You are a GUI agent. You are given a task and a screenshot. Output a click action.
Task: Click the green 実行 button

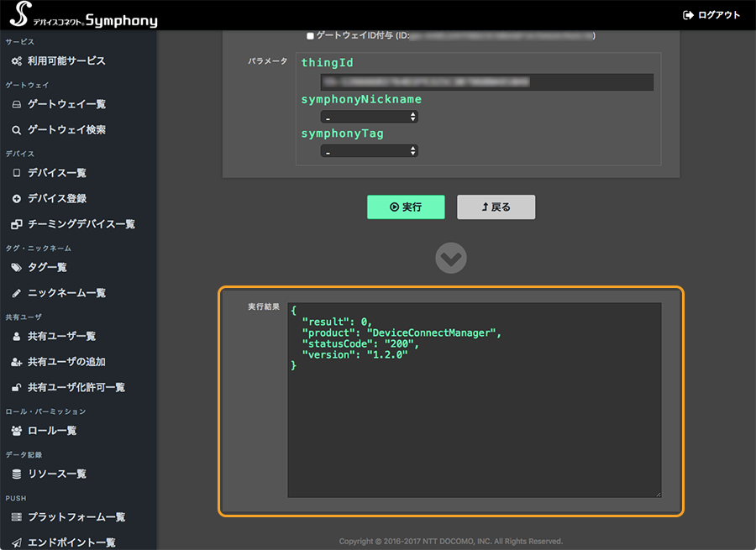pos(406,207)
